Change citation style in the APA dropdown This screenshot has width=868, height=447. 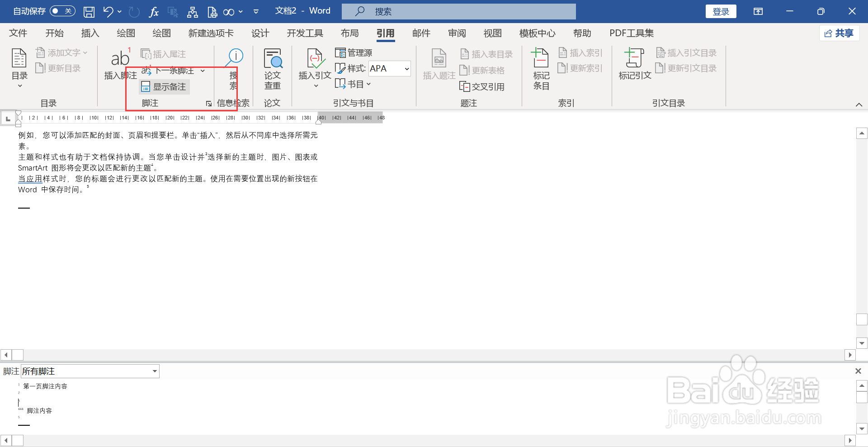coord(389,68)
